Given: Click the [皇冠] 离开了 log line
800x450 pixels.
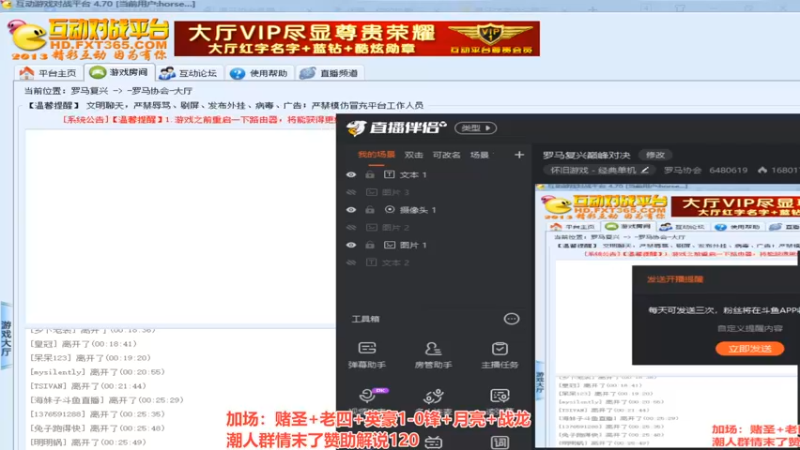Looking at the screenshot, I should 83,344.
